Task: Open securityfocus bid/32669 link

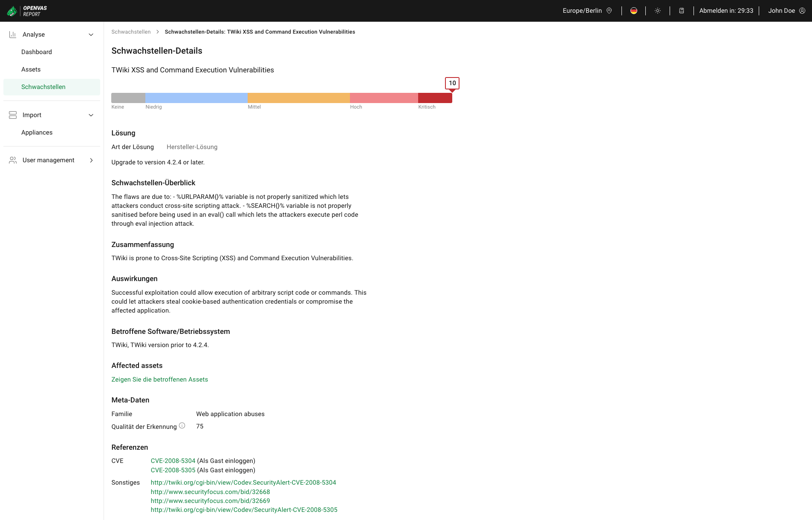Action: click(210, 501)
